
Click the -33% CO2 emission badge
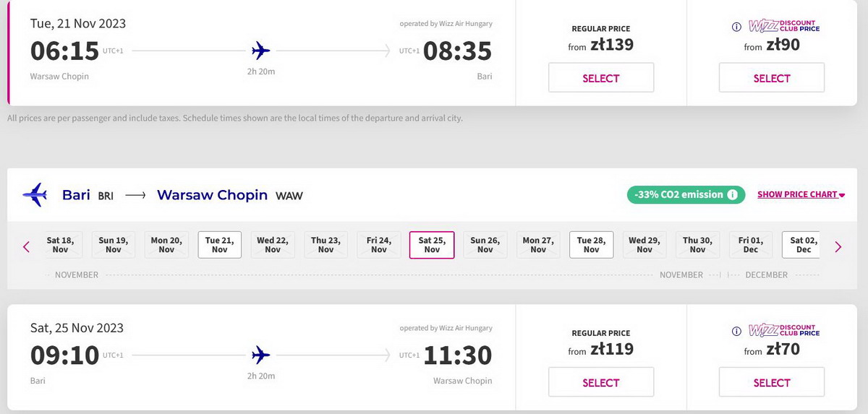[x=686, y=194]
